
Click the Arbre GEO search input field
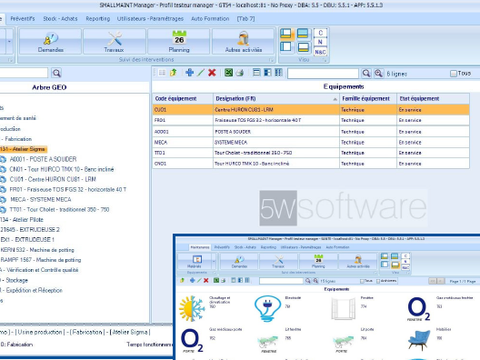pos(23,73)
